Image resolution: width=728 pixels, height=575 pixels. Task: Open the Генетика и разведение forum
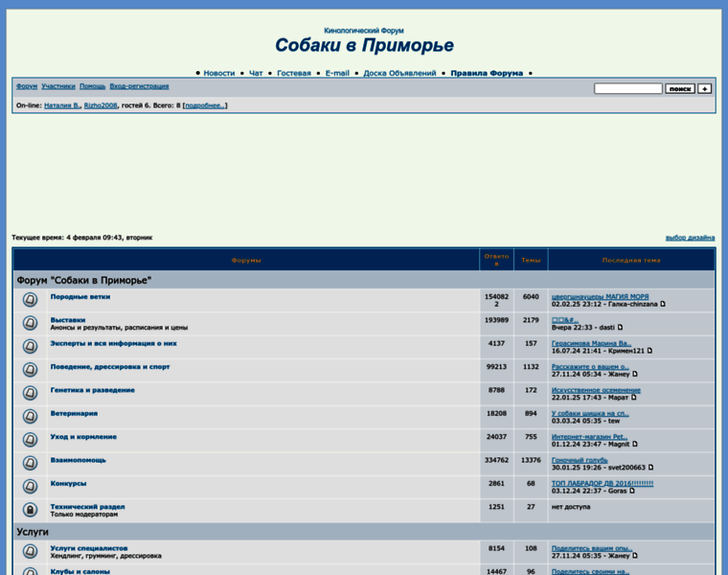point(92,390)
